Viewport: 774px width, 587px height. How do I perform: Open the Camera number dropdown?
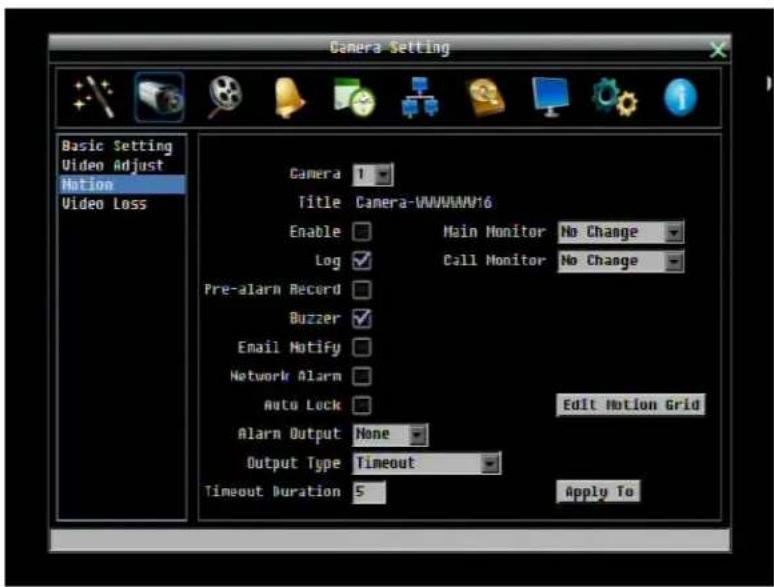pyautogui.click(x=373, y=174)
